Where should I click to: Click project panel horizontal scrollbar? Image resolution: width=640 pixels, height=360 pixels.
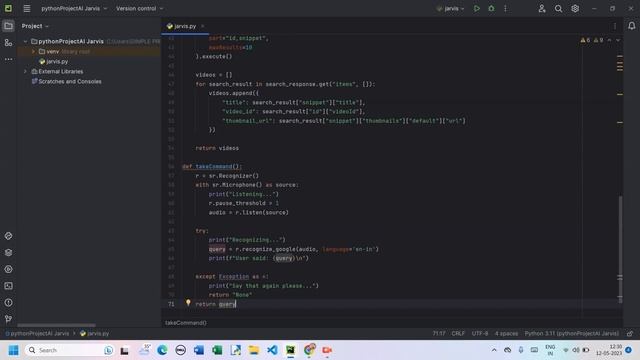(56, 325)
